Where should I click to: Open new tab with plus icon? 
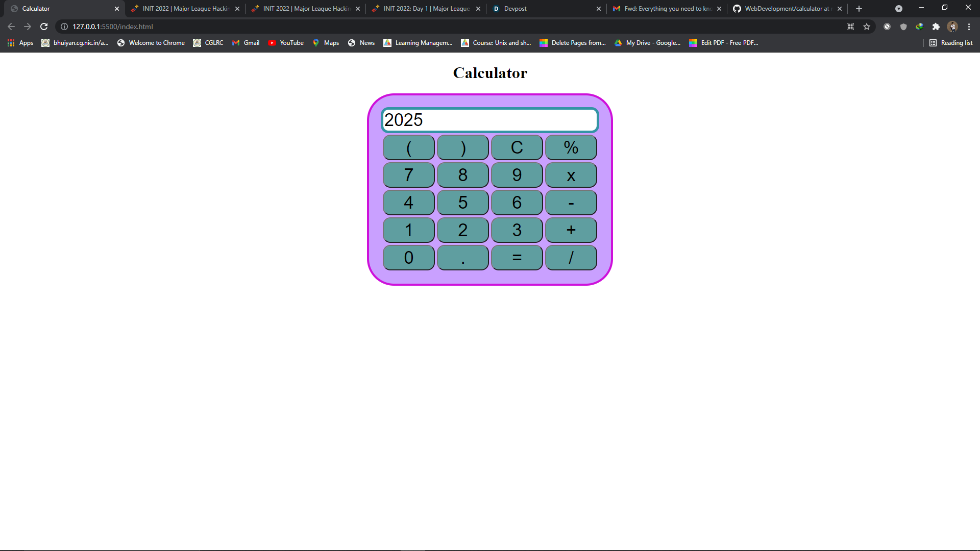tap(859, 9)
